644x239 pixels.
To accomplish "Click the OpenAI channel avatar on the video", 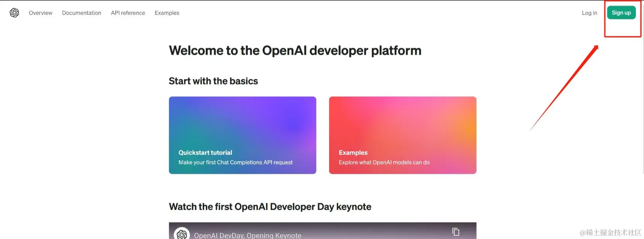I will 182,234.
